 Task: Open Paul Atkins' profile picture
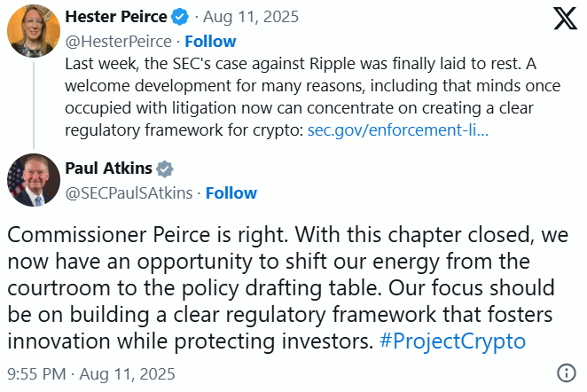pyautogui.click(x=33, y=181)
